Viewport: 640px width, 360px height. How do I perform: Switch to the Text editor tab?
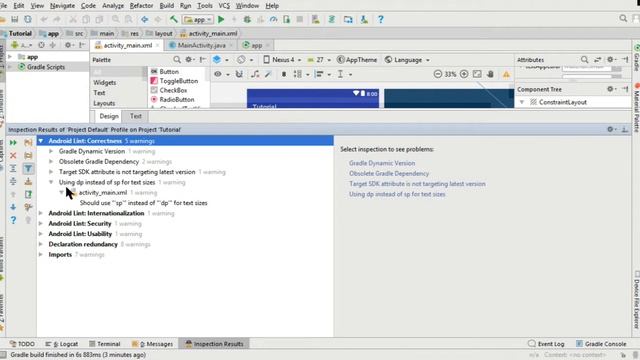coord(136,116)
